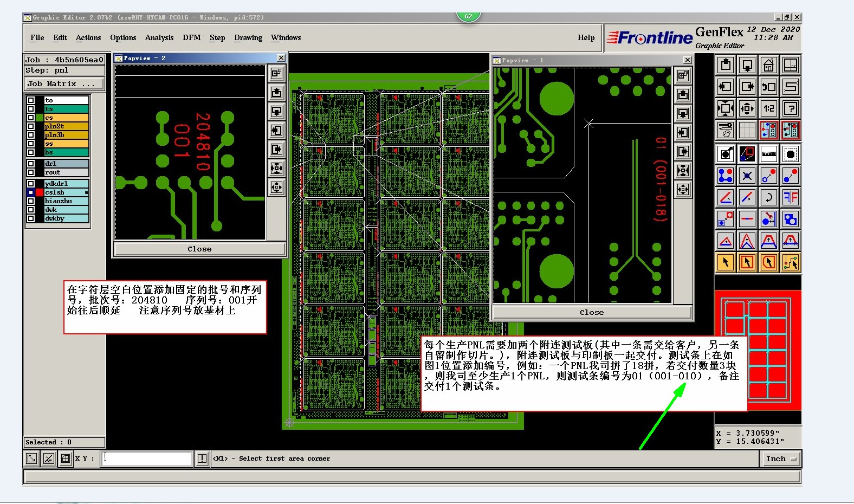Open the Edit menu
854x504 pixels.
[x=60, y=37]
